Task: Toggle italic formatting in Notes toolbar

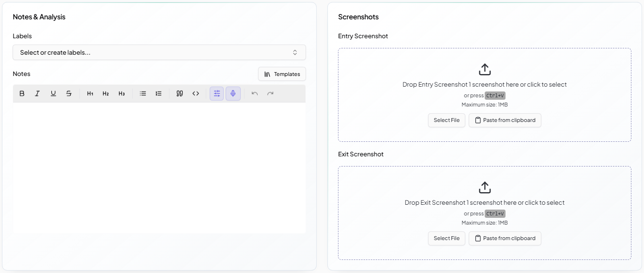Action: pyautogui.click(x=37, y=93)
